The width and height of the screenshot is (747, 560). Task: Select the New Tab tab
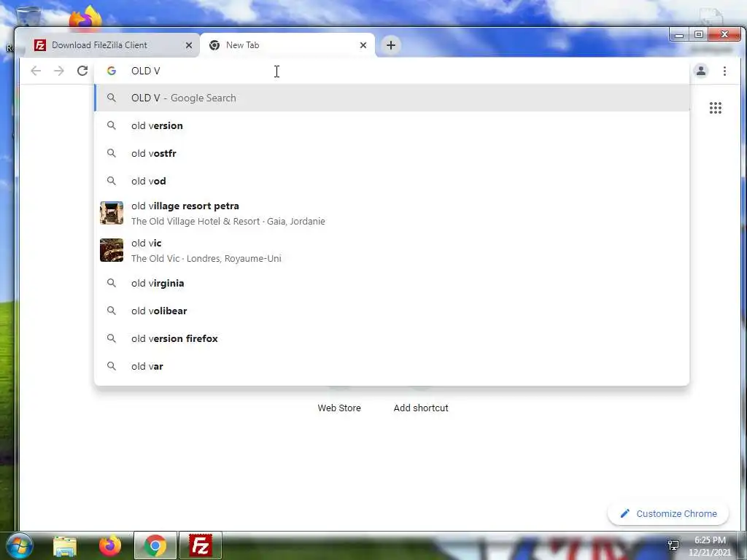click(x=287, y=45)
